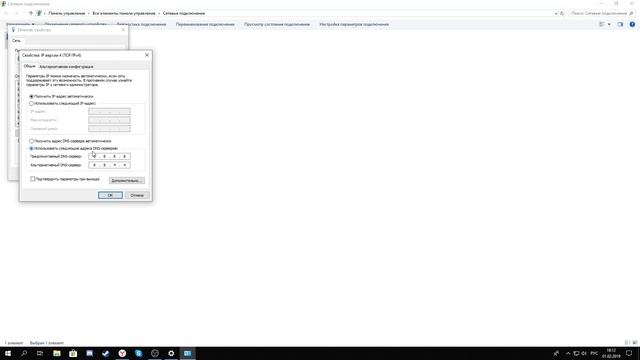640x360 pixels.
Task: Open 'Diagnose this connection' toolbar command
Action: pos(141,24)
